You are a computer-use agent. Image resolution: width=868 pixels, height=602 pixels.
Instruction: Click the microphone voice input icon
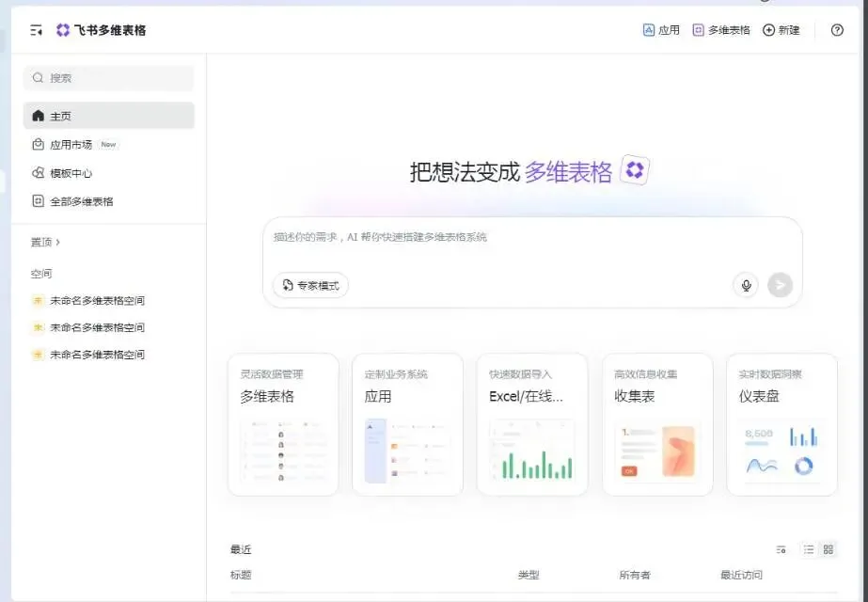tap(746, 285)
